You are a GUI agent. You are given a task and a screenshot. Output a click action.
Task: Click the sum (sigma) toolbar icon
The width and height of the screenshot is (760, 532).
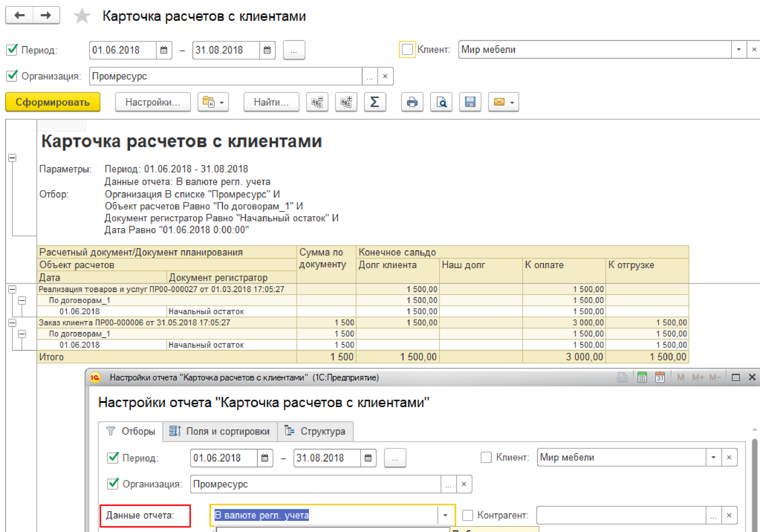pyautogui.click(x=375, y=102)
